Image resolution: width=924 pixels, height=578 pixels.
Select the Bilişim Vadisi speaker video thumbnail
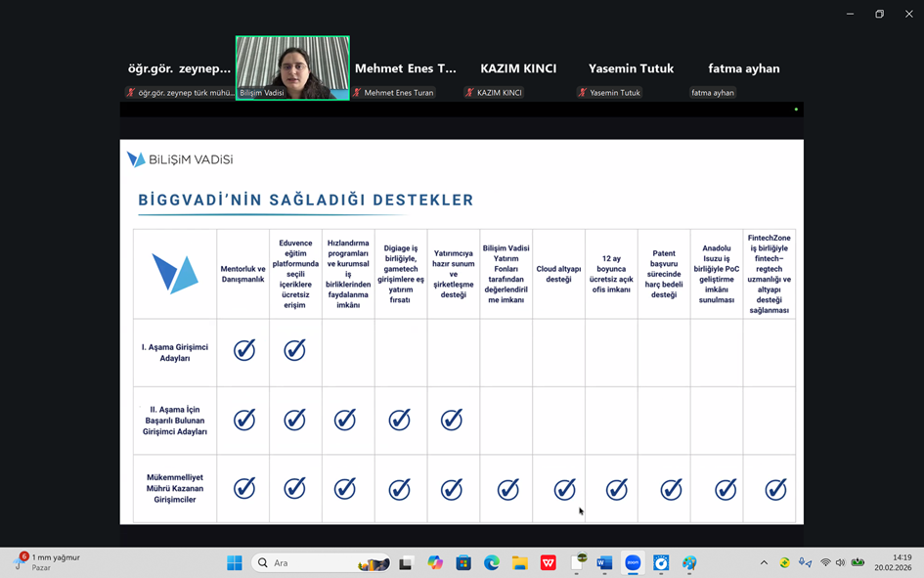coord(292,67)
